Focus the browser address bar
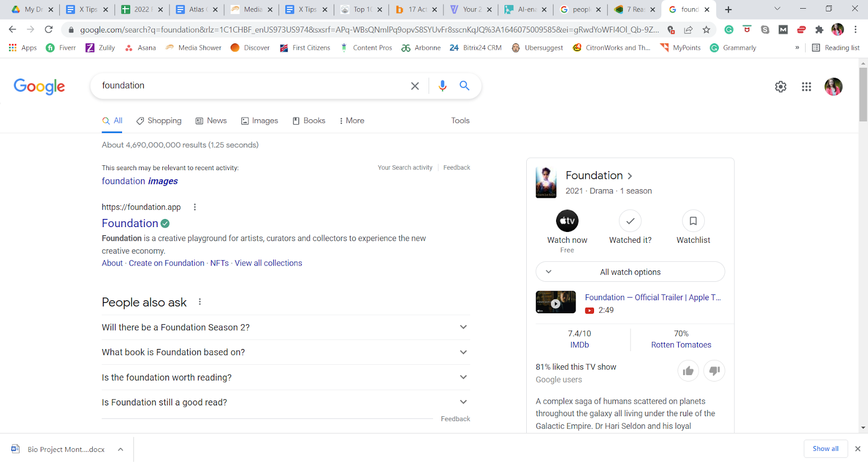 tap(369, 30)
